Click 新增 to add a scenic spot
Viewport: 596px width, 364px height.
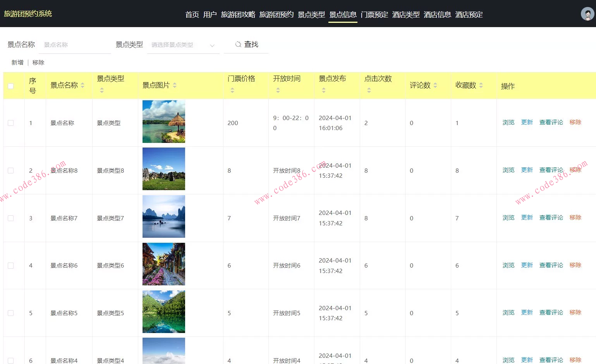tap(17, 62)
